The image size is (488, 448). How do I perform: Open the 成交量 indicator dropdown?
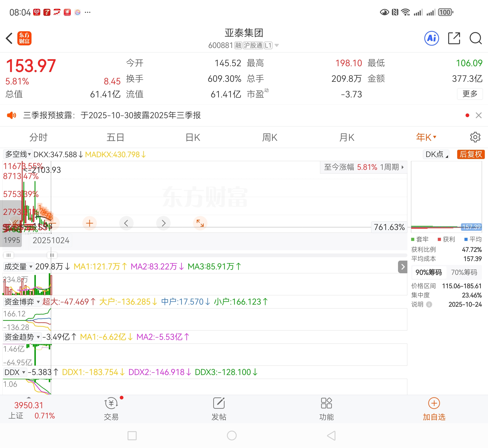pyautogui.click(x=18, y=267)
